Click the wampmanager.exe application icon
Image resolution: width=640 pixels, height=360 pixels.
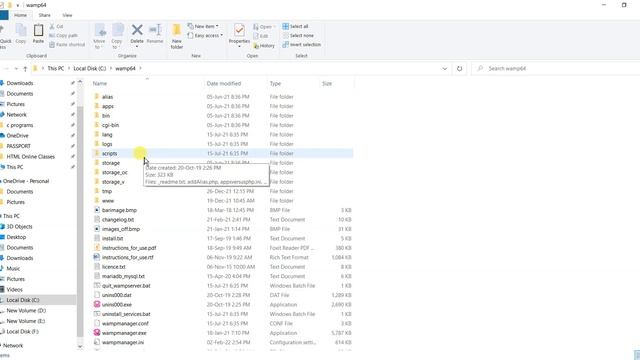coord(97,333)
